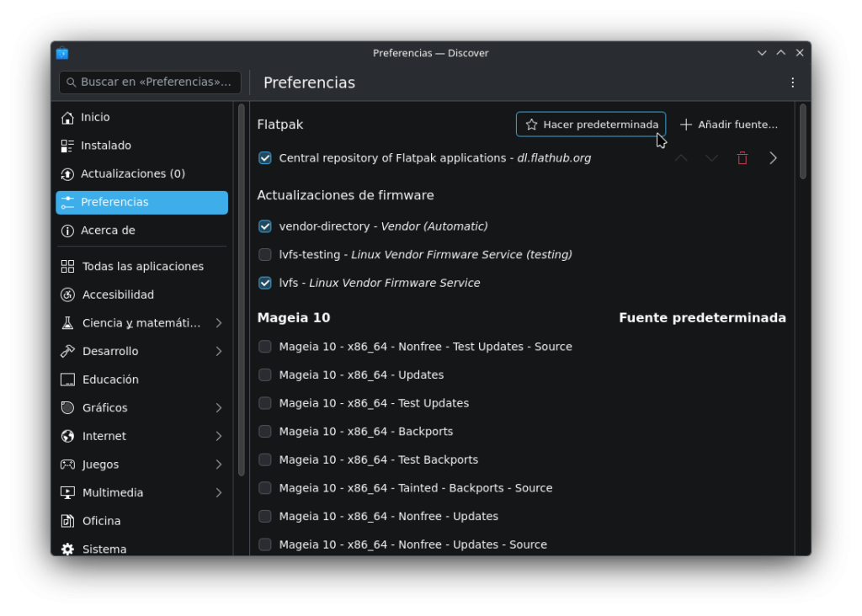862x616 pixels.
Task: Click the Actualizaciones update icon
Action: (x=67, y=174)
